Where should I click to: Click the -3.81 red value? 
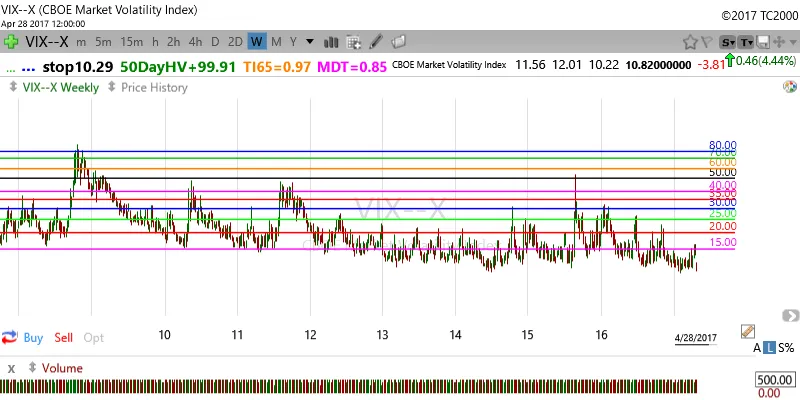coord(712,65)
